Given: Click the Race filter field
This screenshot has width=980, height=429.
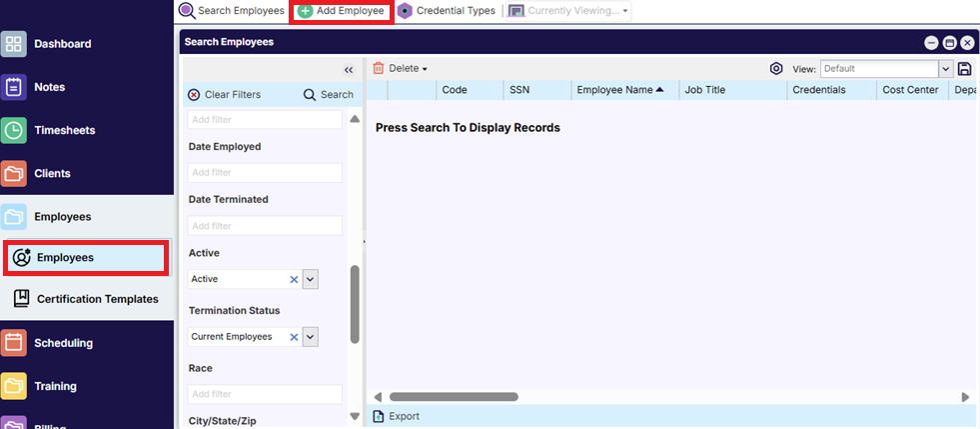Looking at the screenshot, I should tap(265, 395).
